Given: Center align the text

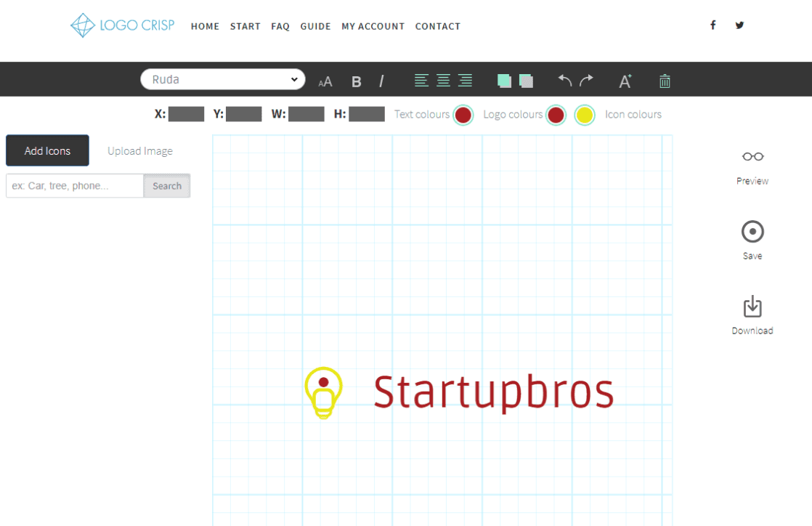Looking at the screenshot, I should [x=443, y=81].
